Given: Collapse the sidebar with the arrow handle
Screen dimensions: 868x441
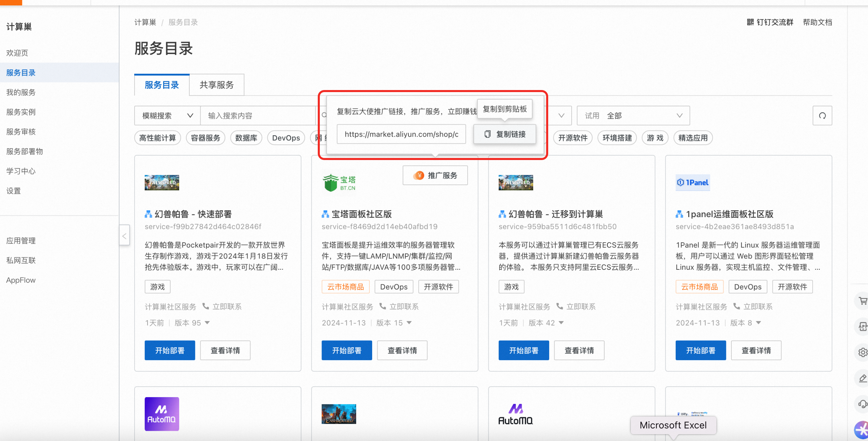Looking at the screenshot, I should point(124,236).
